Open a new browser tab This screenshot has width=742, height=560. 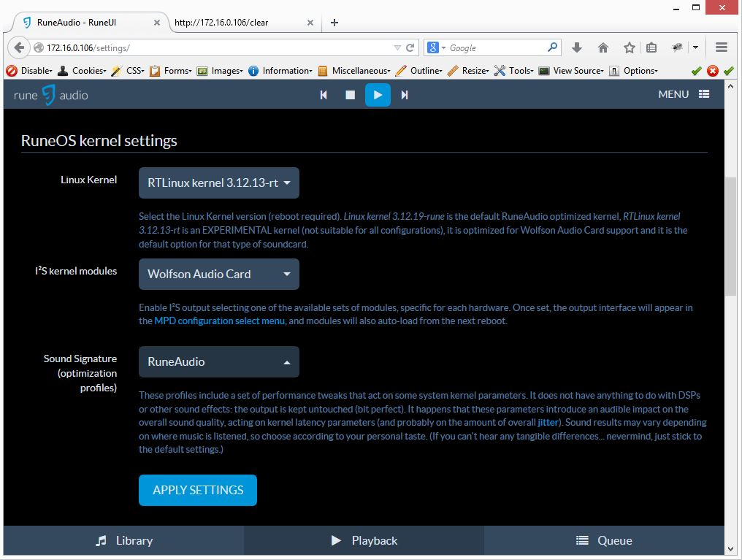point(334,22)
